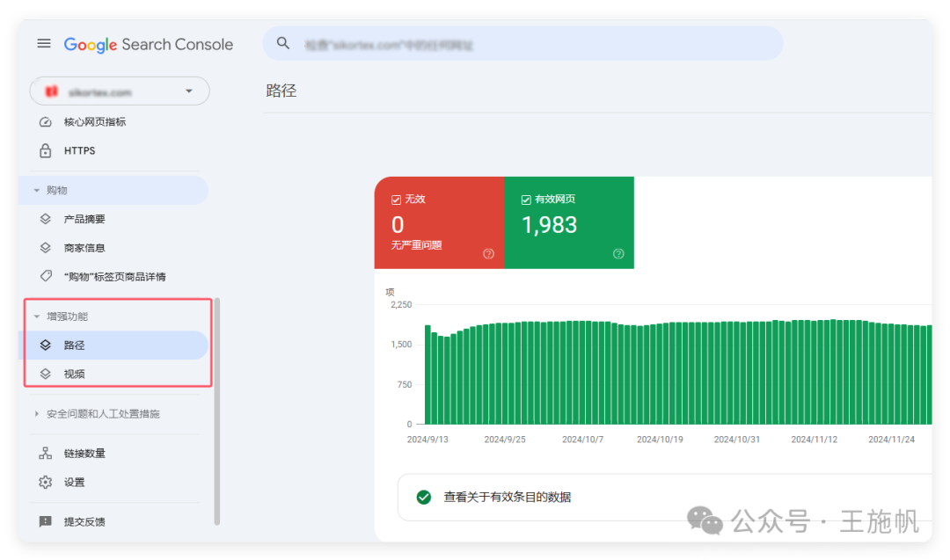Click the 无严重问题 label
The image size is (950, 560).
coord(416,245)
